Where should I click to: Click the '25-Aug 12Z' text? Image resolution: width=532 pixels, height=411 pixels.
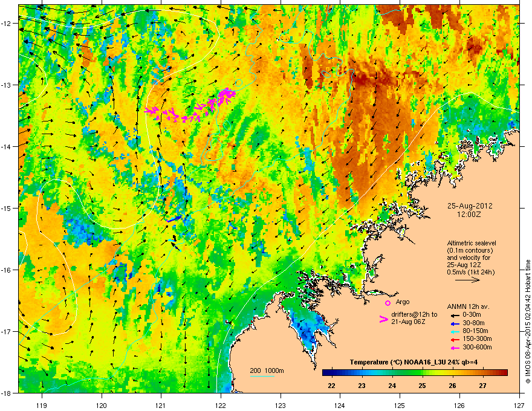click(x=464, y=265)
